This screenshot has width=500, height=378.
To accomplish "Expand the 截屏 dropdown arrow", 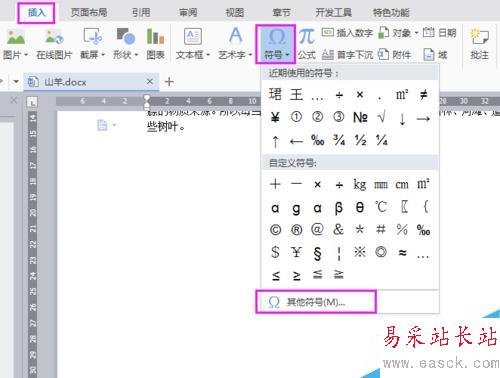I will [x=103, y=55].
